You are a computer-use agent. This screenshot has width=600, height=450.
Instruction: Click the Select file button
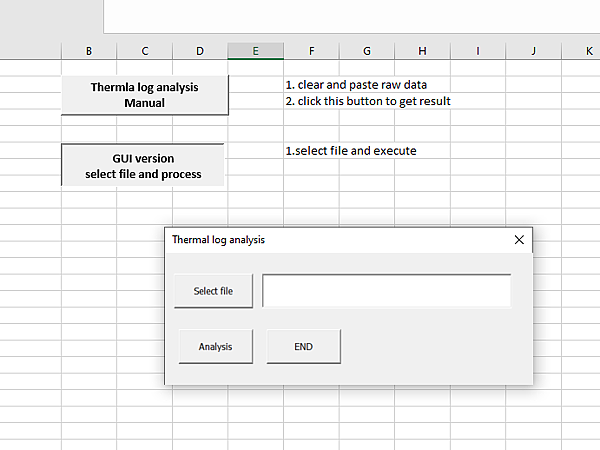tap(213, 291)
